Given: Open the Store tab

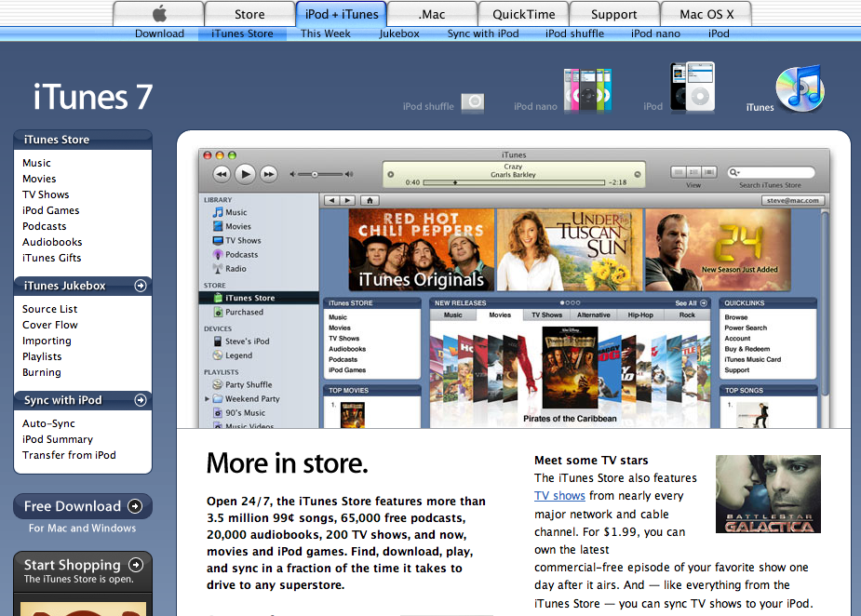Looking at the screenshot, I should [x=249, y=14].
